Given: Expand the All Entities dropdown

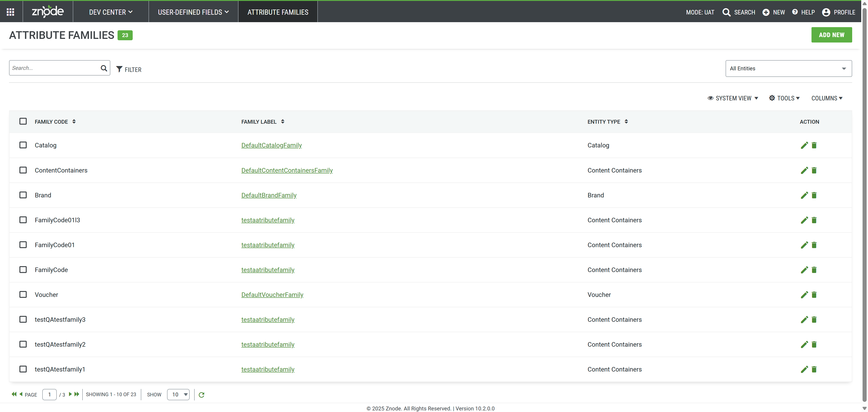Looking at the screenshot, I should click(x=788, y=69).
